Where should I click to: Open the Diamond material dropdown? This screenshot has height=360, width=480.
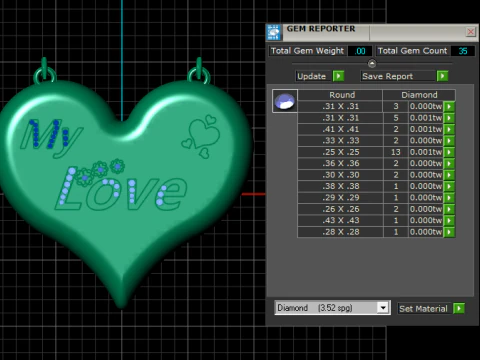[x=383, y=308]
